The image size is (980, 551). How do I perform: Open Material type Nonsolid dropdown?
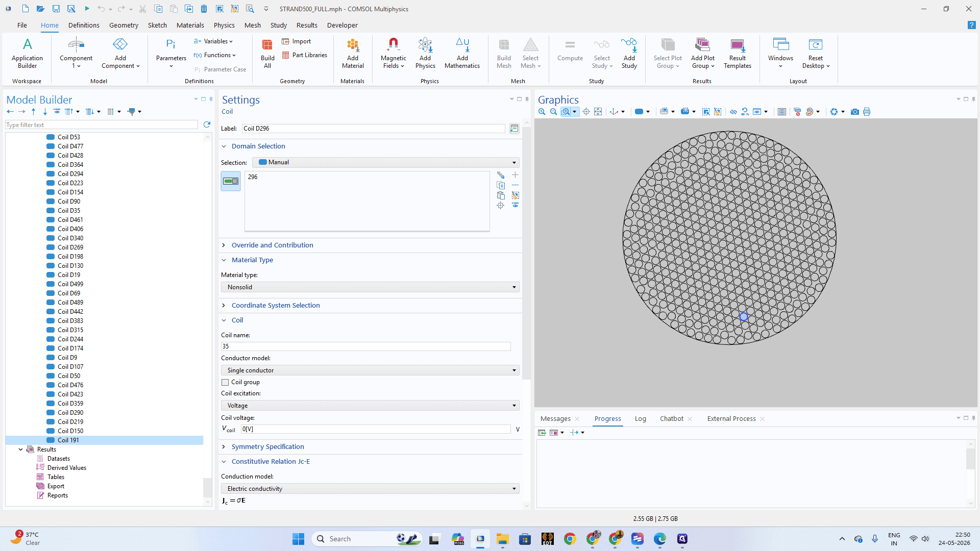pos(370,287)
